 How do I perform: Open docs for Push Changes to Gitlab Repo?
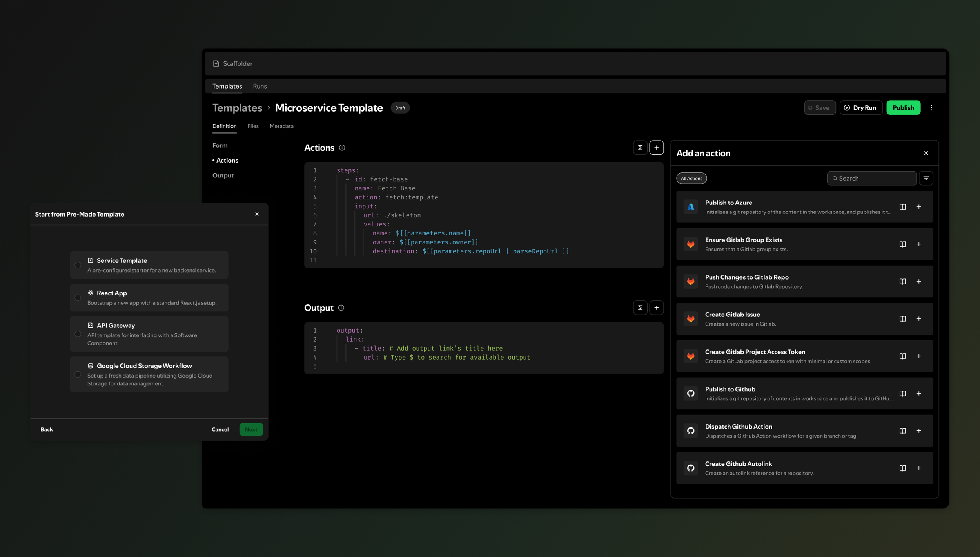coord(902,281)
